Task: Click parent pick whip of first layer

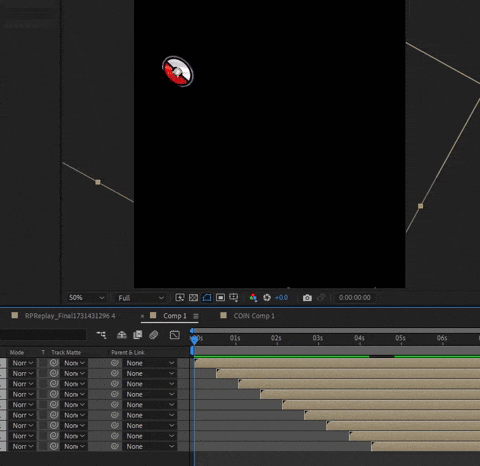Action: 115,363
